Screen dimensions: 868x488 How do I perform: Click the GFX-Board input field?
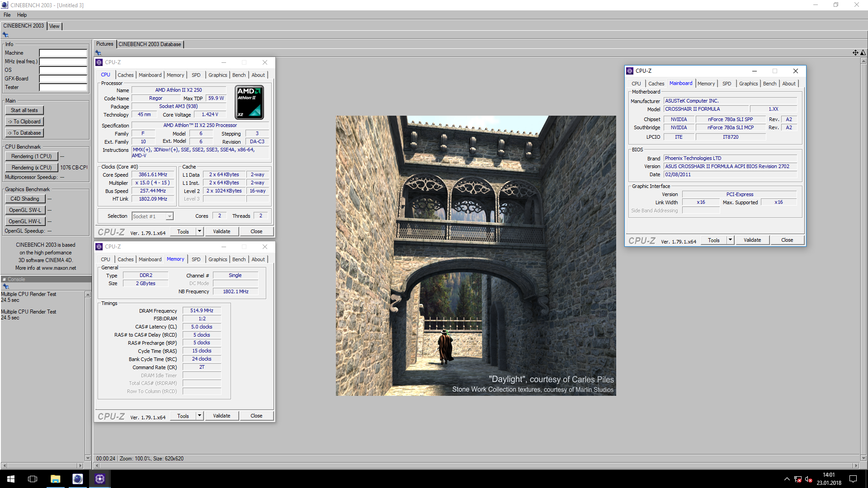pos(63,79)
